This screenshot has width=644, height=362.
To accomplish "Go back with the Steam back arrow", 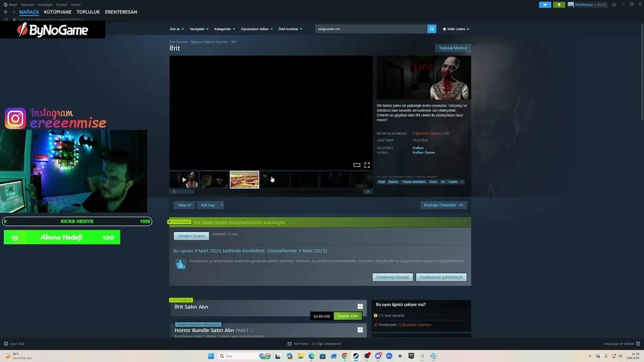I will [6, 12].
